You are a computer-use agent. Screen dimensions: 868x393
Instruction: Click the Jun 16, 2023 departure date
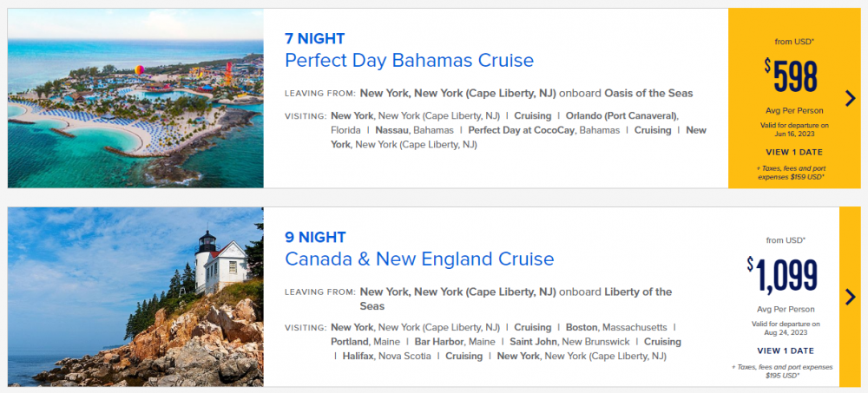[794, 134]
